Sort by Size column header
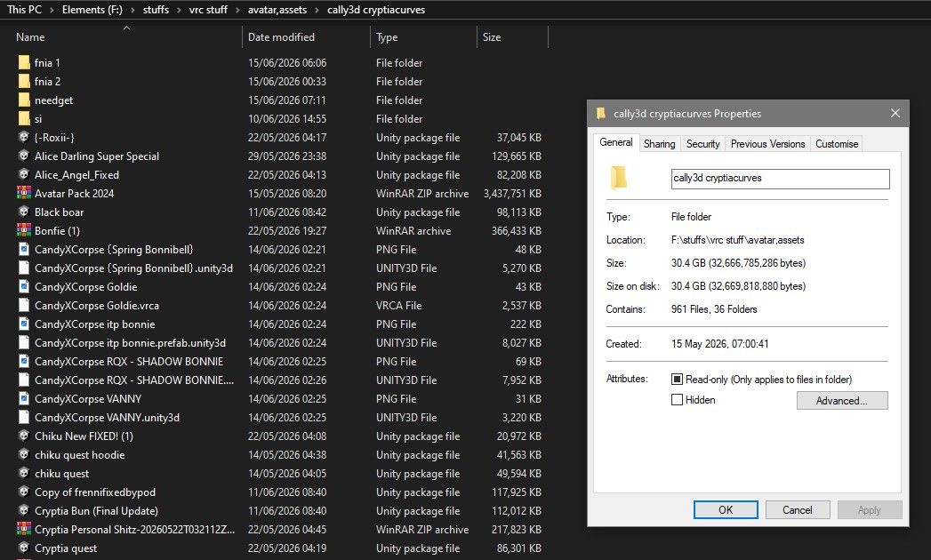 pos(491,36)
